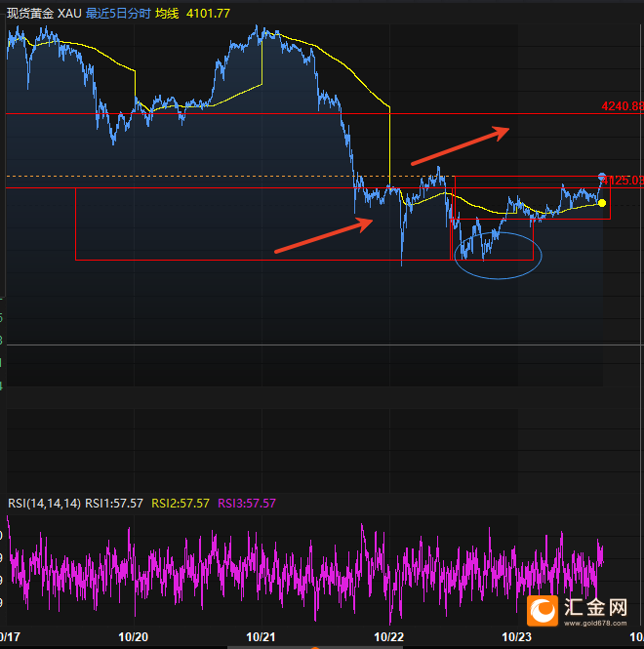Click the RSI1:57.57 value
Image resolution: width=644 pixels, height=649 pixels.
114,504
